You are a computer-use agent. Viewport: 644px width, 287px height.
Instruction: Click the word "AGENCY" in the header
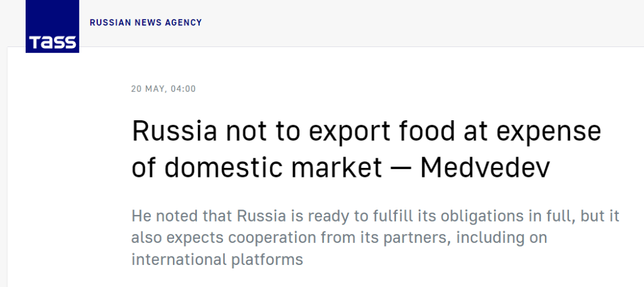point(185,23)
